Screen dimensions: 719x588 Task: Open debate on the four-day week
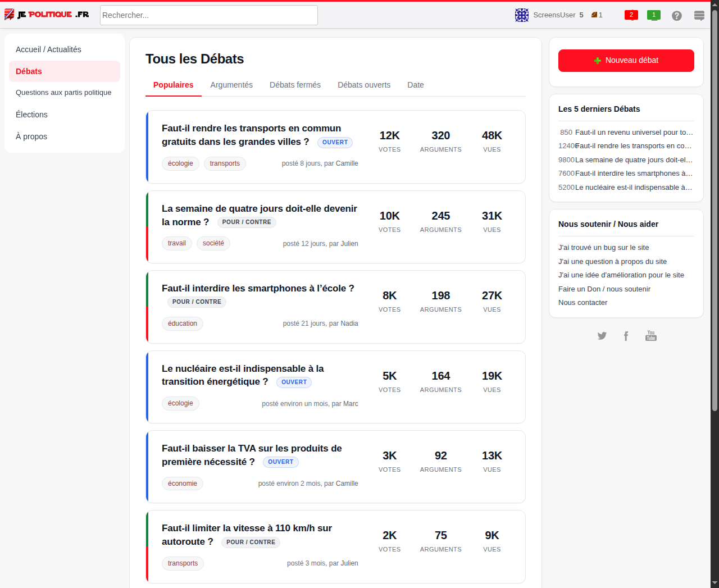260,215
